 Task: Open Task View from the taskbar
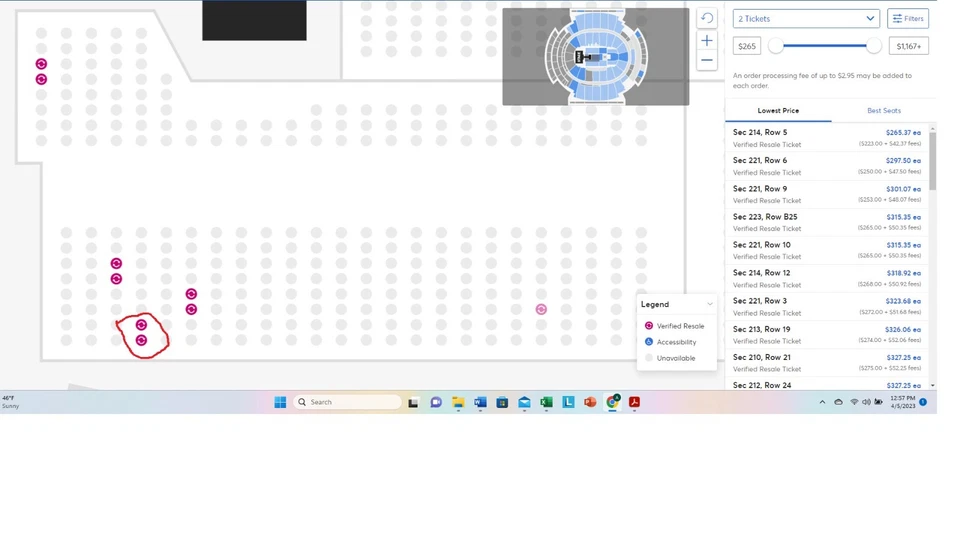click(413, 402)
